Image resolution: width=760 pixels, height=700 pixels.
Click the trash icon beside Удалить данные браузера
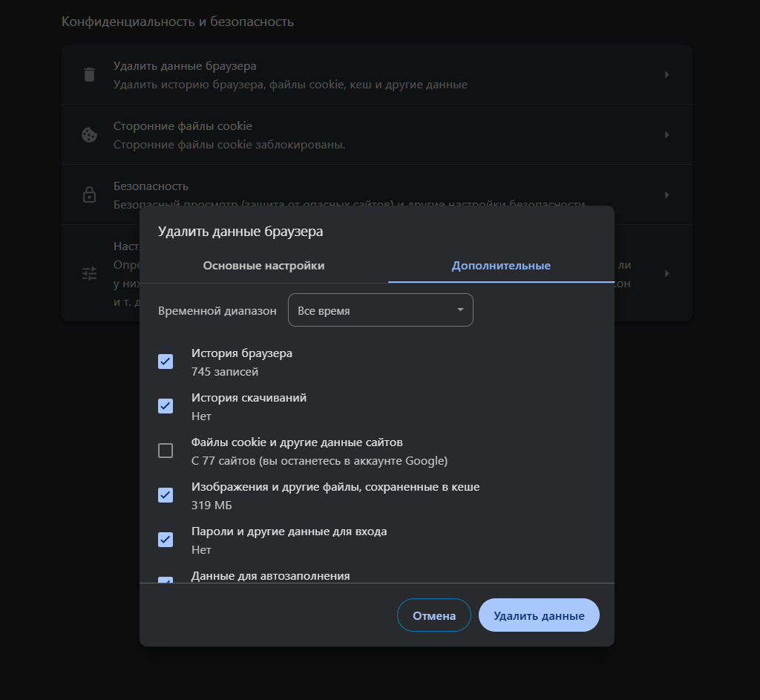point(89,75)
